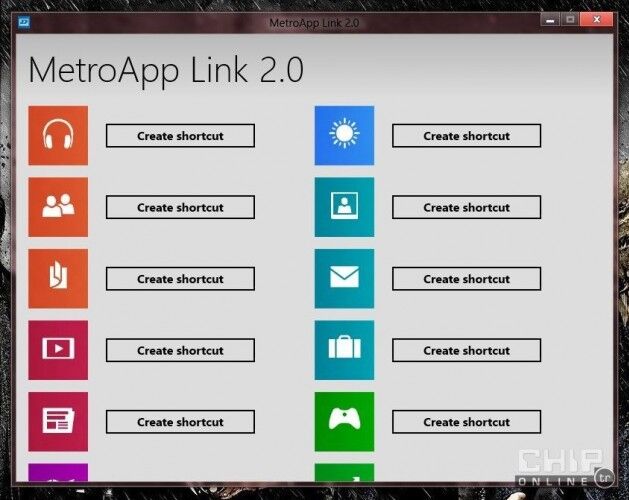Select the Photos app tile
Viewport: 629px width, 500px height.
pos(344,207)
